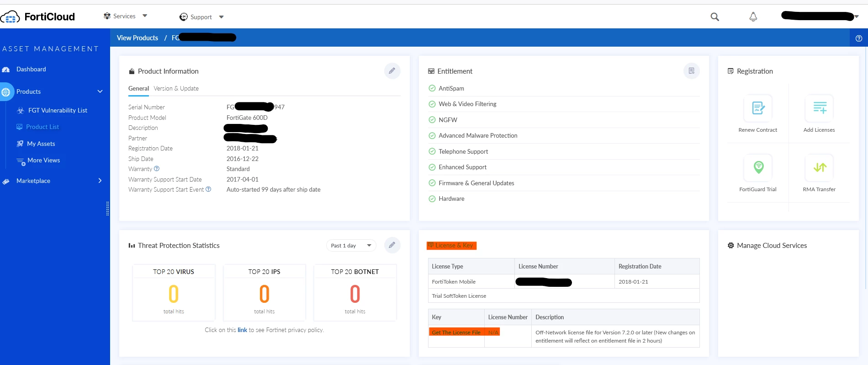This screenshot has width=868, height=365.
Task: Open My Assets menu item
Action: (41, 144)
